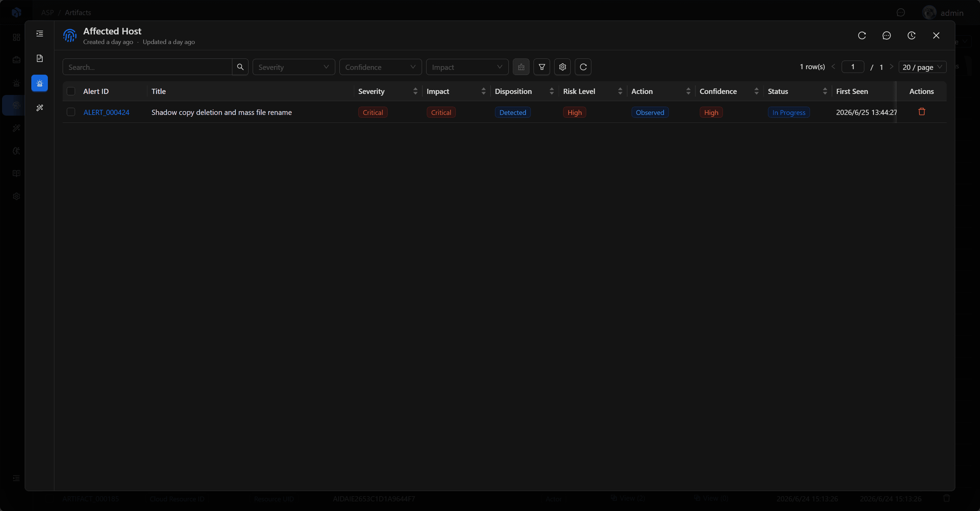Image resolution: width=980 pixels, height=511 pixels.
Task: Focus the Search input field
Action: pyautogui.click(x=148, y=67)
